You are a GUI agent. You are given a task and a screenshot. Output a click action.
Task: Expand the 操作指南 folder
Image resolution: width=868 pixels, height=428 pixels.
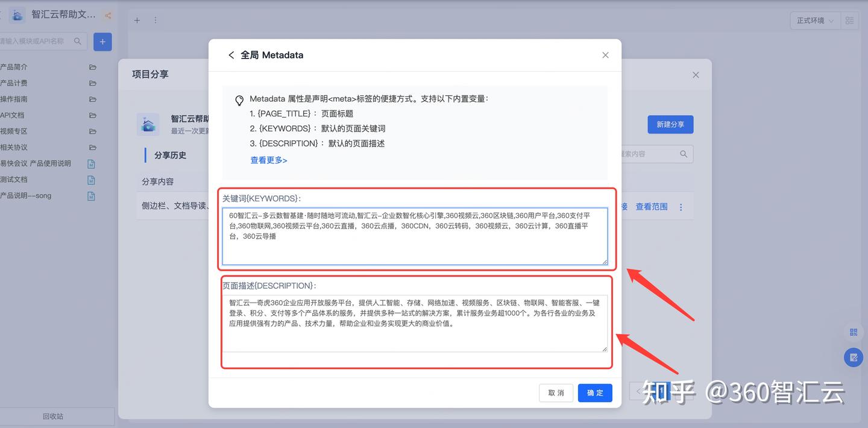pyautogui.click(x=14, y=99)
